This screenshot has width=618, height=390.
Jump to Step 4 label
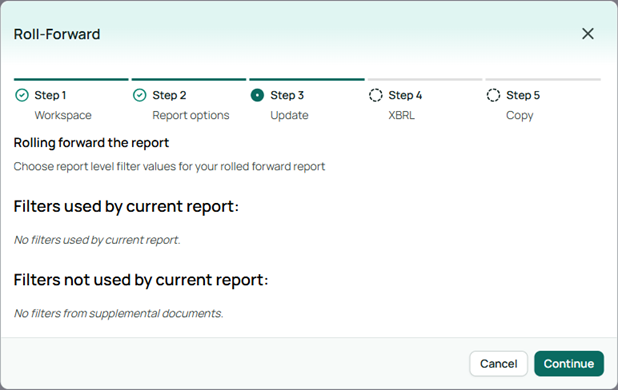[405, 95]
